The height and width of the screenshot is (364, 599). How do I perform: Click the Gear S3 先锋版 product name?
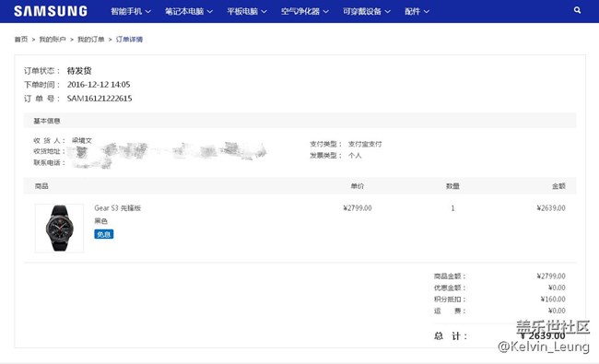tap(118, 207)
